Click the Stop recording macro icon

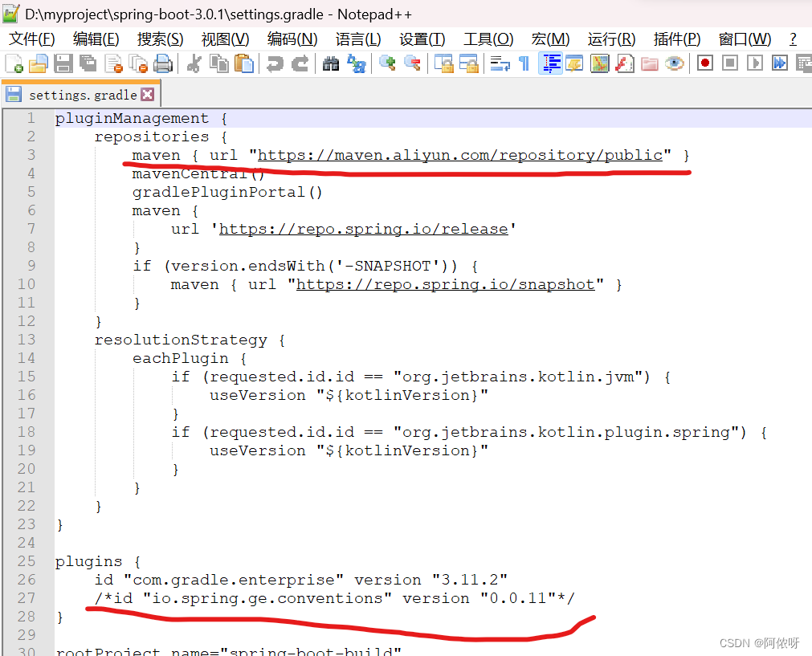coord(729,63)
